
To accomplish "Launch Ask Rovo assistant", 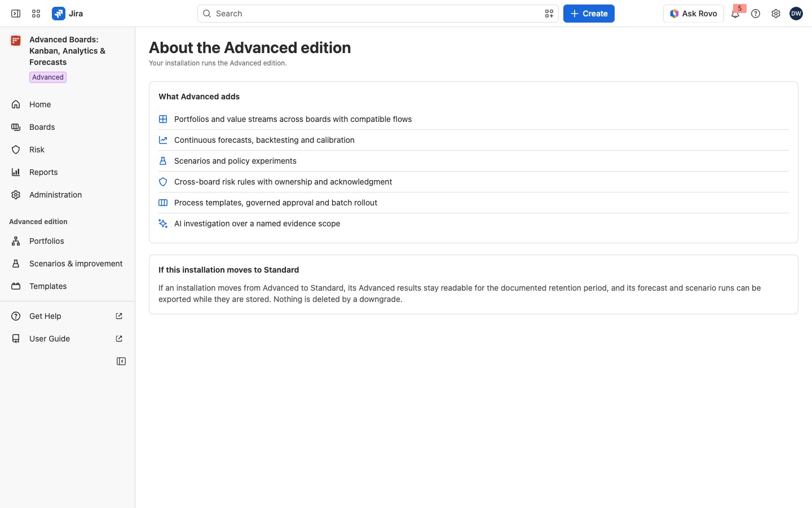I will [694, 14].
